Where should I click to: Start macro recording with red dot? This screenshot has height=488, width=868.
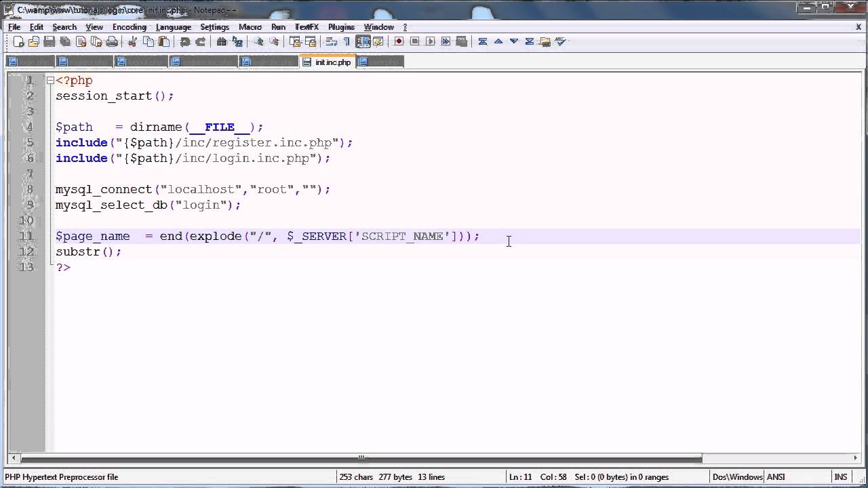[399, 41]
